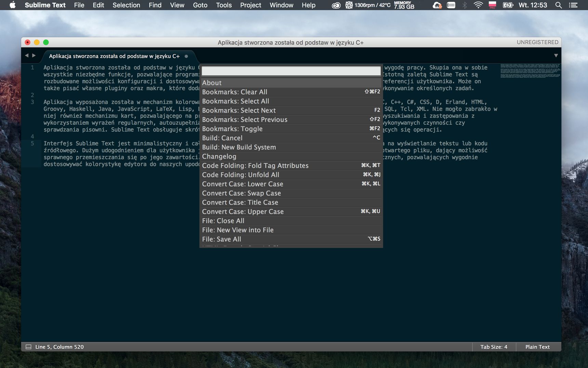Image resolution: width=588 pixels, height=368 pixels.
Task: Run Build: New Build System command
Action: tap(291, 148)
